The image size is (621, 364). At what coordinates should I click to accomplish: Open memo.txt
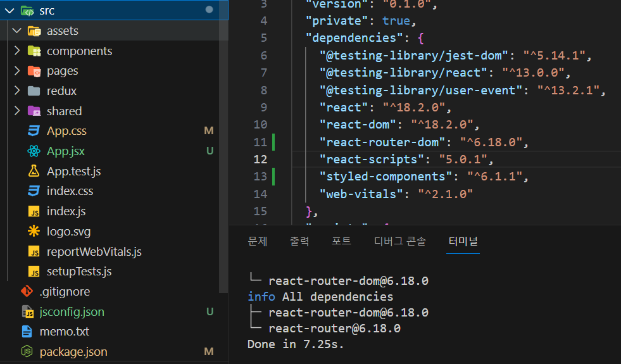pyautogui.click(x=64, y=332)
